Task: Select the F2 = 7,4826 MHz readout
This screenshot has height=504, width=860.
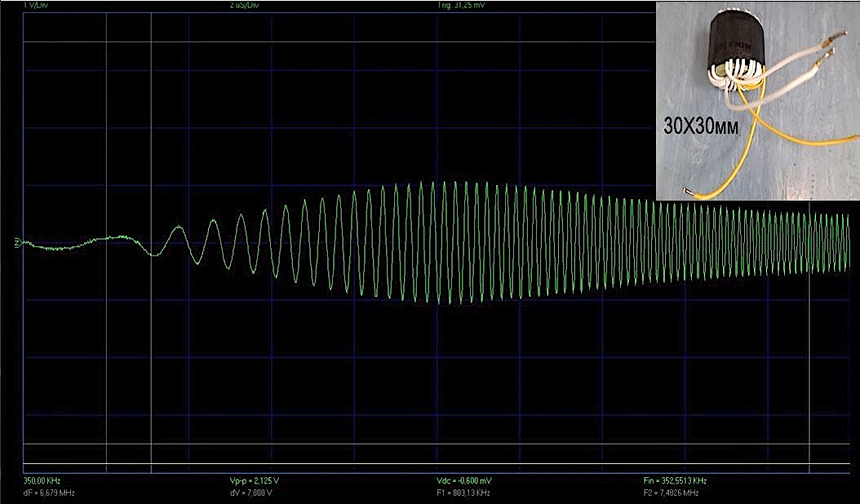Action: 671,493
